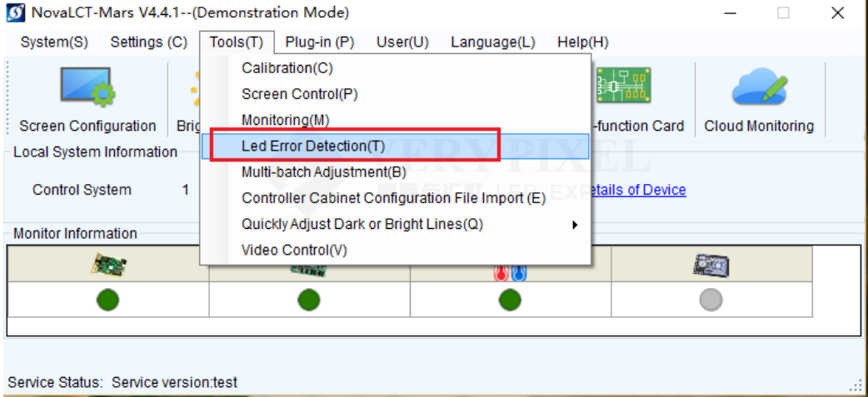Select Controller Cabinet Configuration File Import (E)

(x=395, y=198)
